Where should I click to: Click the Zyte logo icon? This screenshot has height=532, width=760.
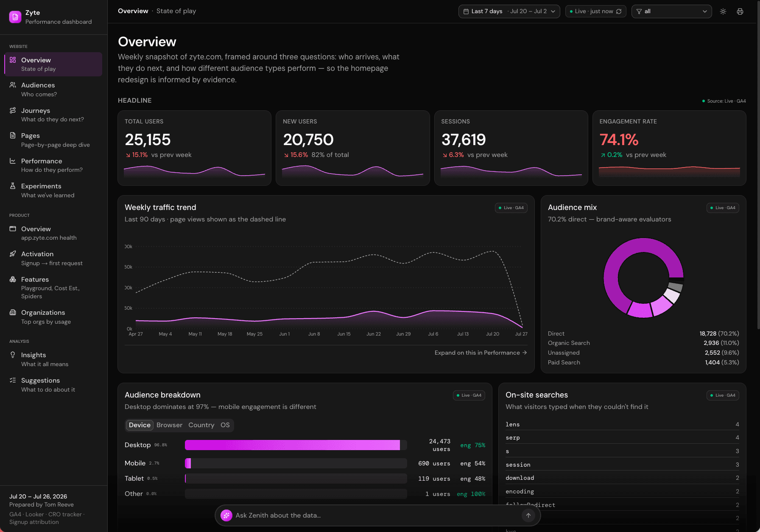click(15, 17)
